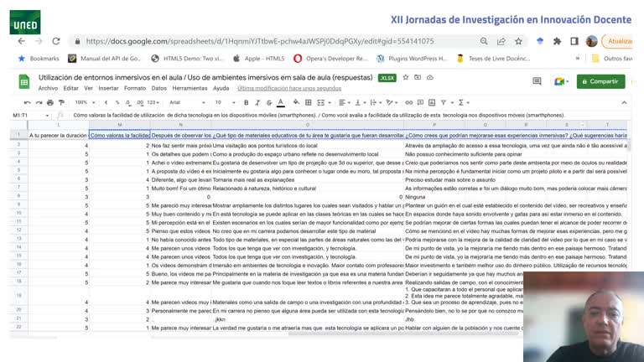644x362 pixels.
Task: Click the green .XLSX badge
Action: click(387, 78)
